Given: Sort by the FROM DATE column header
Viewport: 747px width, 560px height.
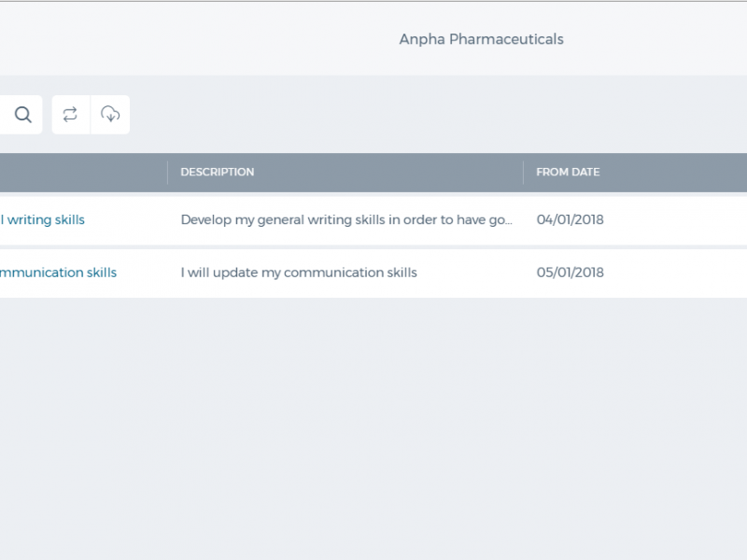Looking at the screenshot, I should 568,172.
